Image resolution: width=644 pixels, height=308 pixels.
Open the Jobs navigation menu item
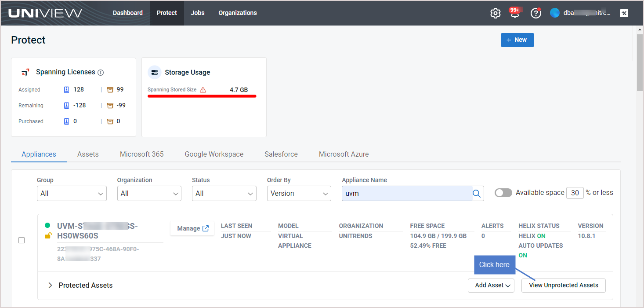tap(197, 13)
